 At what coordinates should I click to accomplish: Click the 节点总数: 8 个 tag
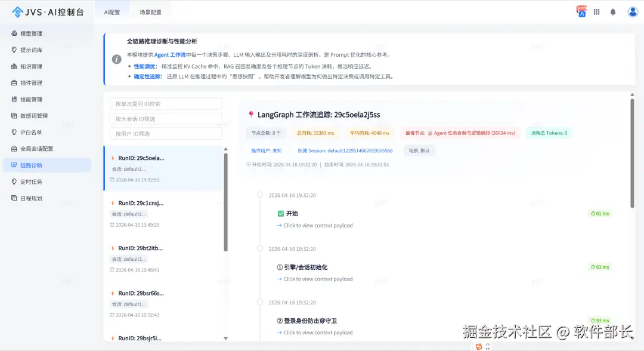pos(266,133)
